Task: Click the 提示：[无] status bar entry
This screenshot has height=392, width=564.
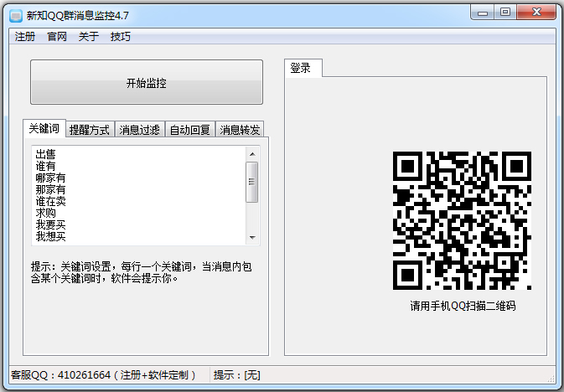Action: coord(236,375)
